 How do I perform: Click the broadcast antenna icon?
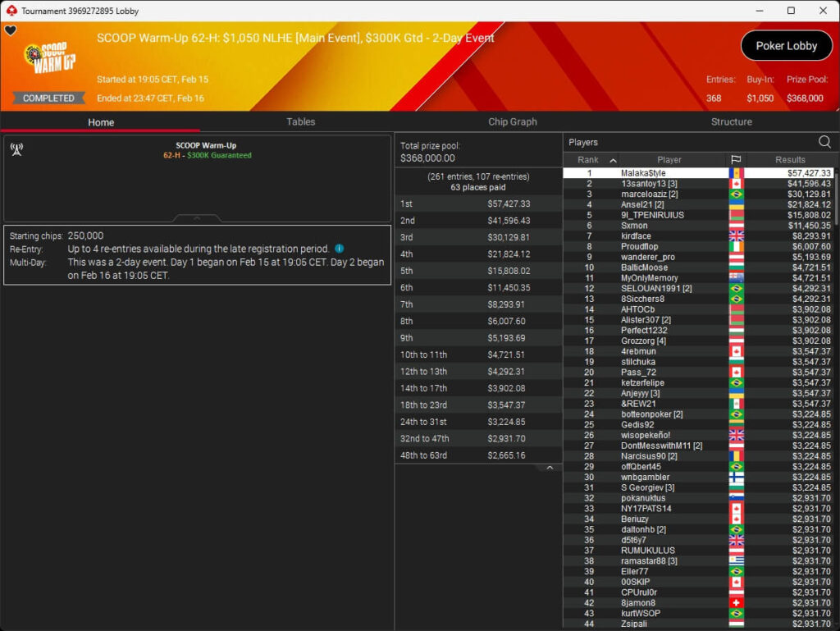(x=16, y=149)
